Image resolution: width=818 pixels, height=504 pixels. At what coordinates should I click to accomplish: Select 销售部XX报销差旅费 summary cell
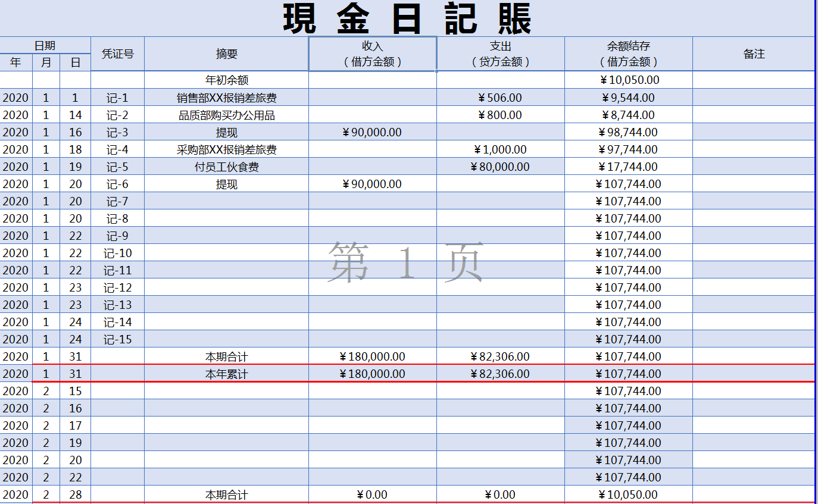pyautogui.click(x=227, y=98)
